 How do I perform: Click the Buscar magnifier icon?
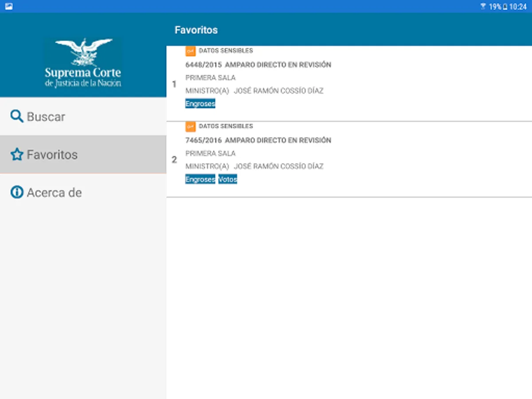pos(16,117)
